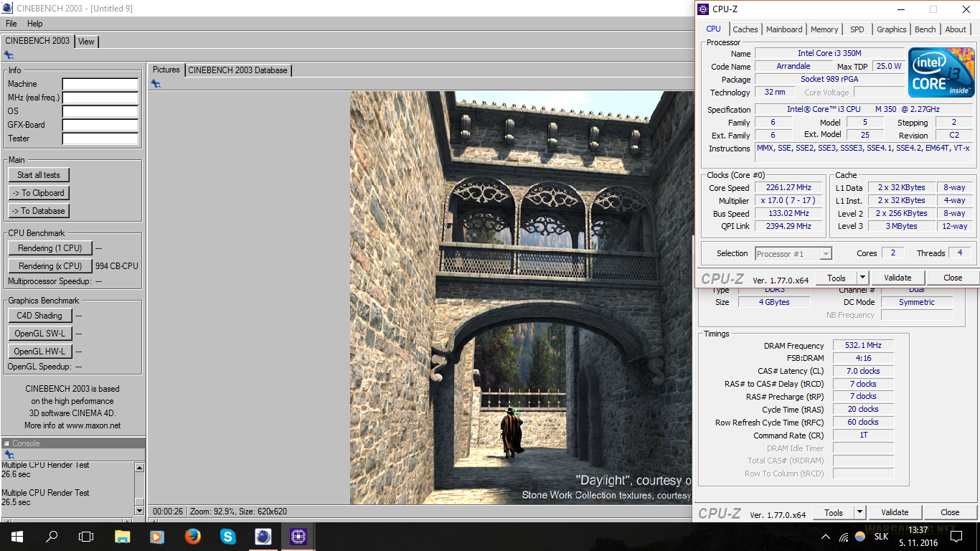Click the Core Speed value 2261.27 MHz
This screenshot has height=551, width=980.
pos(788,188)
